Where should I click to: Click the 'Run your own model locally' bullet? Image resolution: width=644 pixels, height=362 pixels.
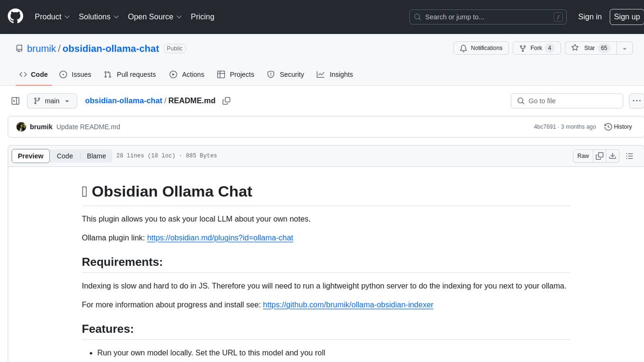click(211, 353)
